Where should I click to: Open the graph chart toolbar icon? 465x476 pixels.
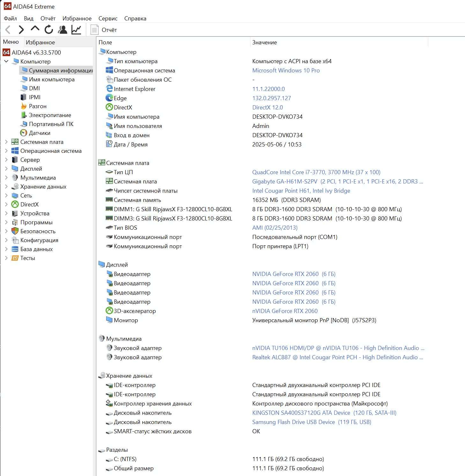coord(76,30)
